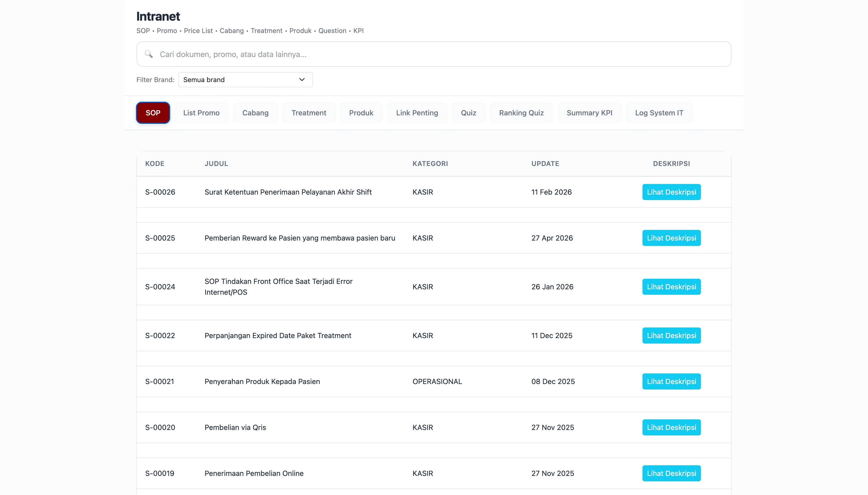
Task: Click Lihat Deskripsi for S-00026
Action: 671,192
